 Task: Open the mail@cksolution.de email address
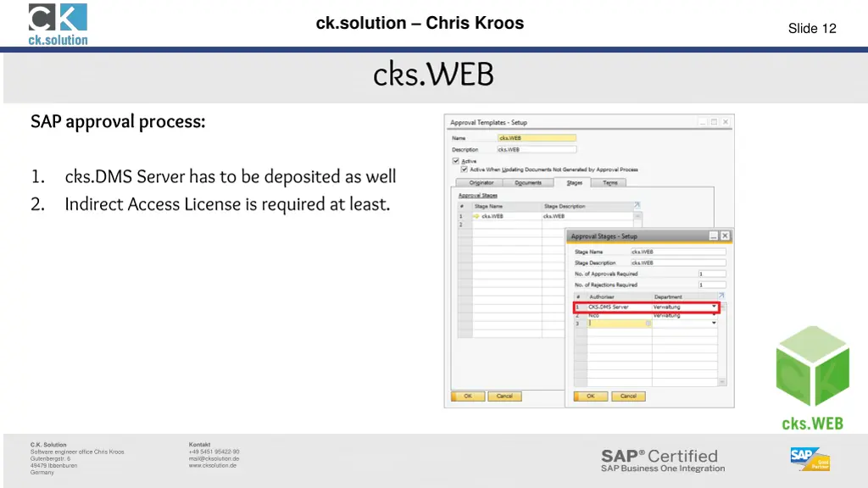[x=214, y=458]
